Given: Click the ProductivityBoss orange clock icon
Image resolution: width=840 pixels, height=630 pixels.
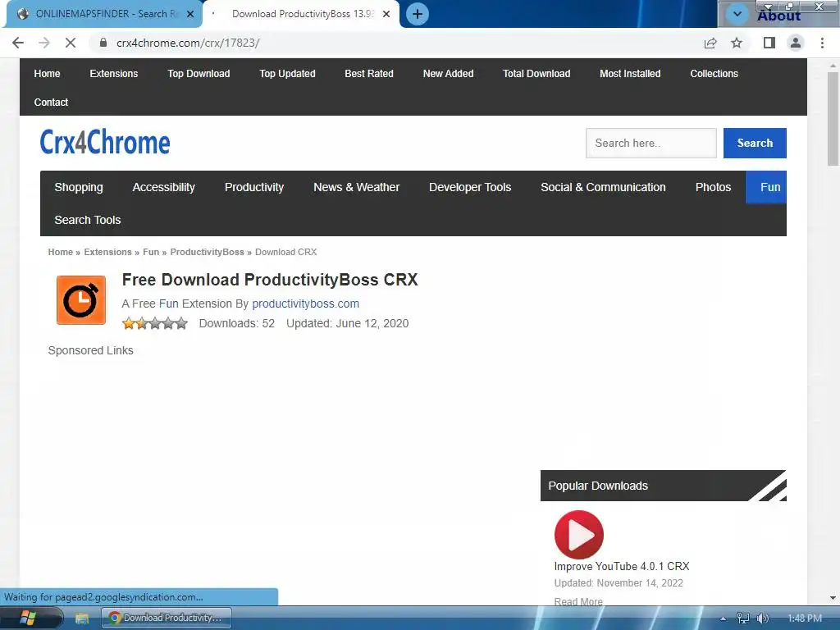Looking at the screenshot, I should point(81,300).
